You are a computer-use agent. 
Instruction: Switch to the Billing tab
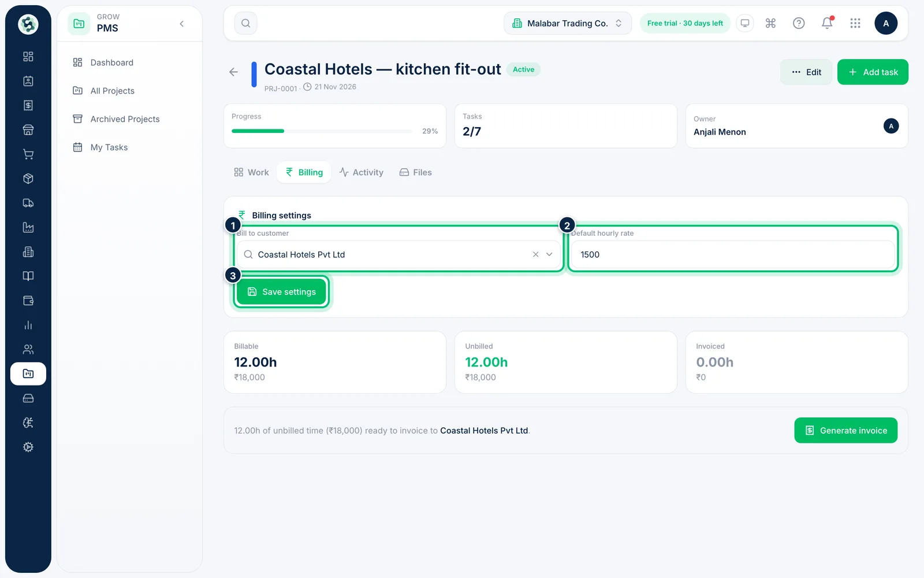pos(304,172)
